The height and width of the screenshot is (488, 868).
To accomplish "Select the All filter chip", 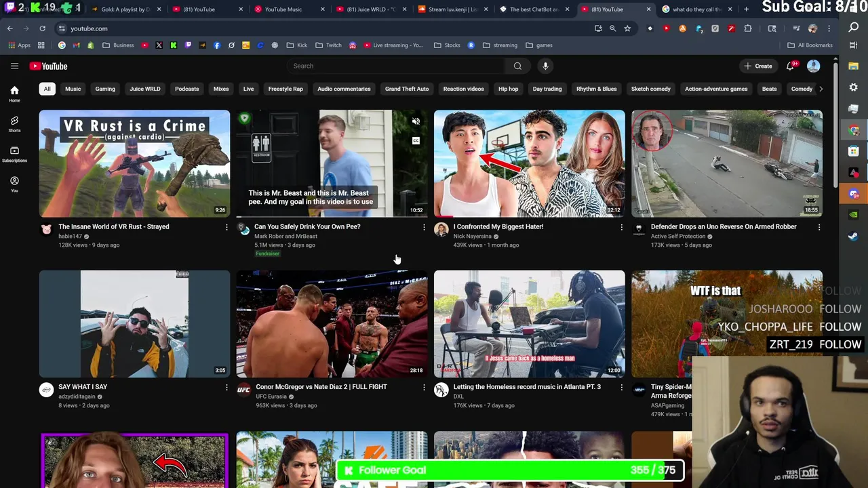I will (x=47, y=89).
